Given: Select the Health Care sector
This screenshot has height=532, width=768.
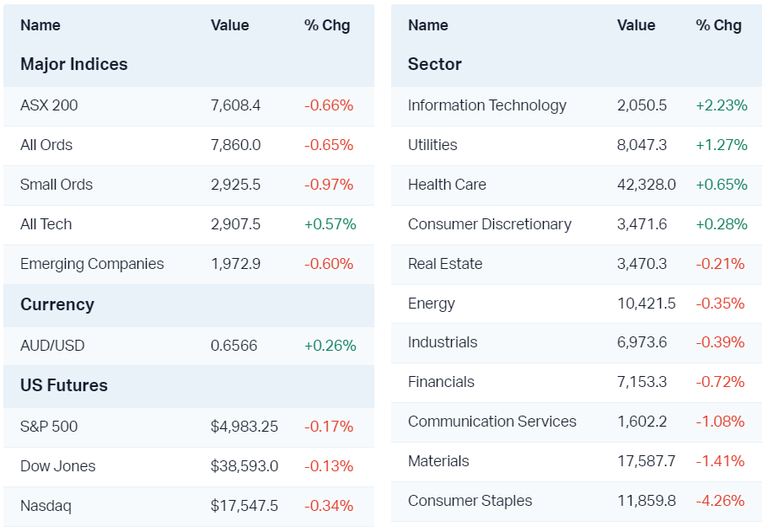Looking at the screenshot, I should point(447,185).
